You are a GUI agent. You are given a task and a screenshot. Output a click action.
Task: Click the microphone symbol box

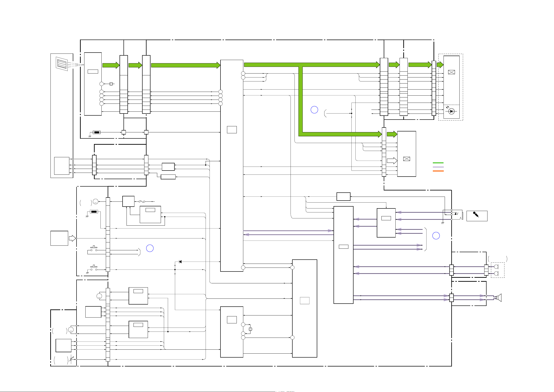[x=477, y=216]
